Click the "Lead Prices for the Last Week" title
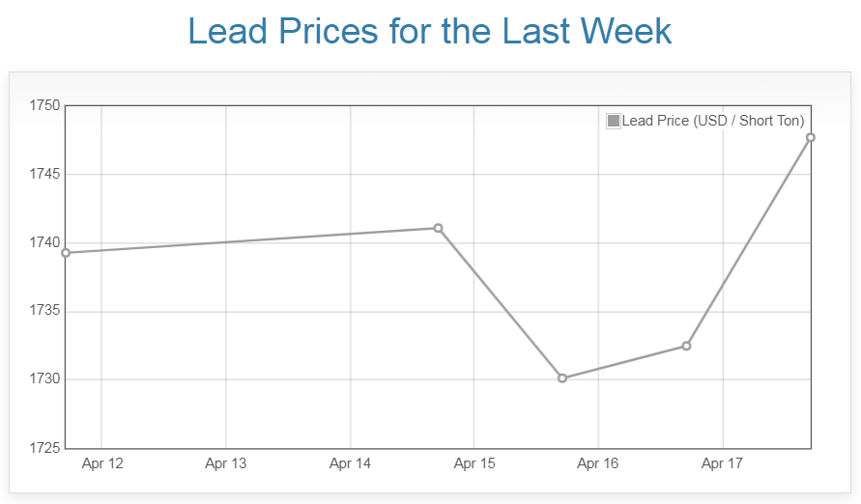The width and height of the screenshot is (861, 504). pyautogui.click(x=429, y=32)
